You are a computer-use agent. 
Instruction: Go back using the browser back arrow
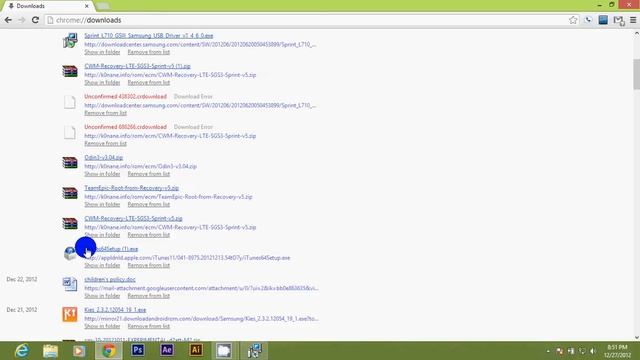(8, 20)
